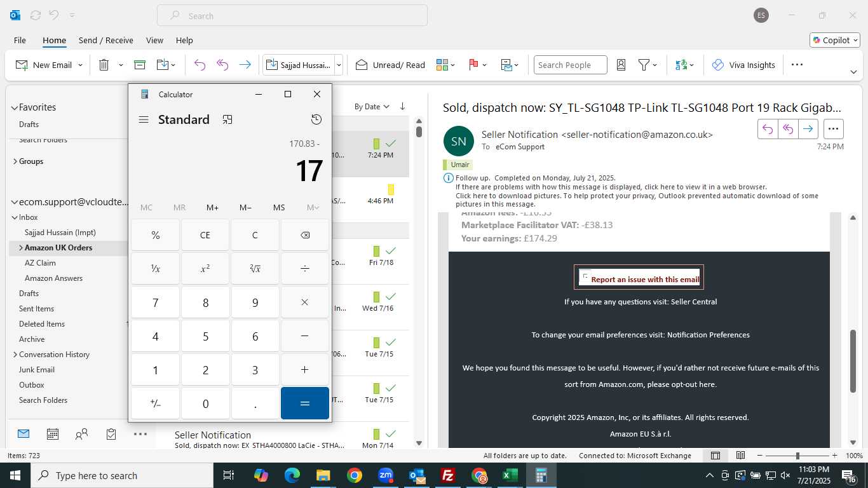Open Microsoft Edge from taskbar
868x488 pixels.
pos(292,475)
